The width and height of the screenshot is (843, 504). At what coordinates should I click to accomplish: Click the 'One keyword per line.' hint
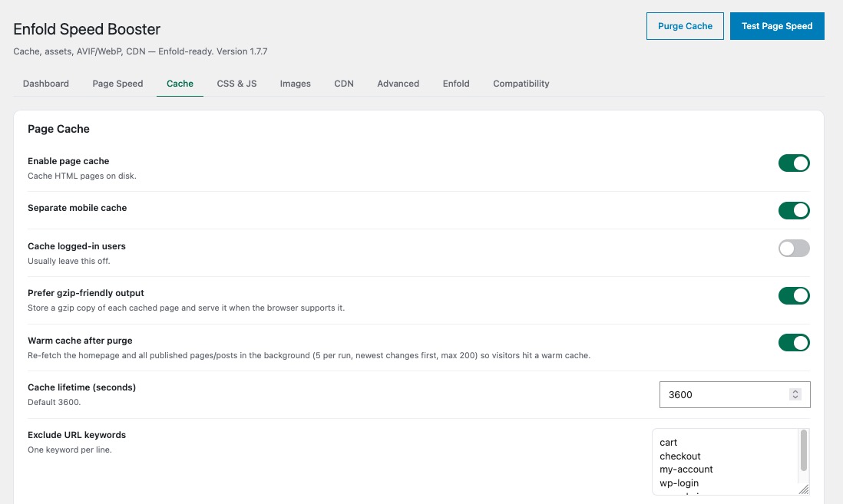click(x=70, y=450)
